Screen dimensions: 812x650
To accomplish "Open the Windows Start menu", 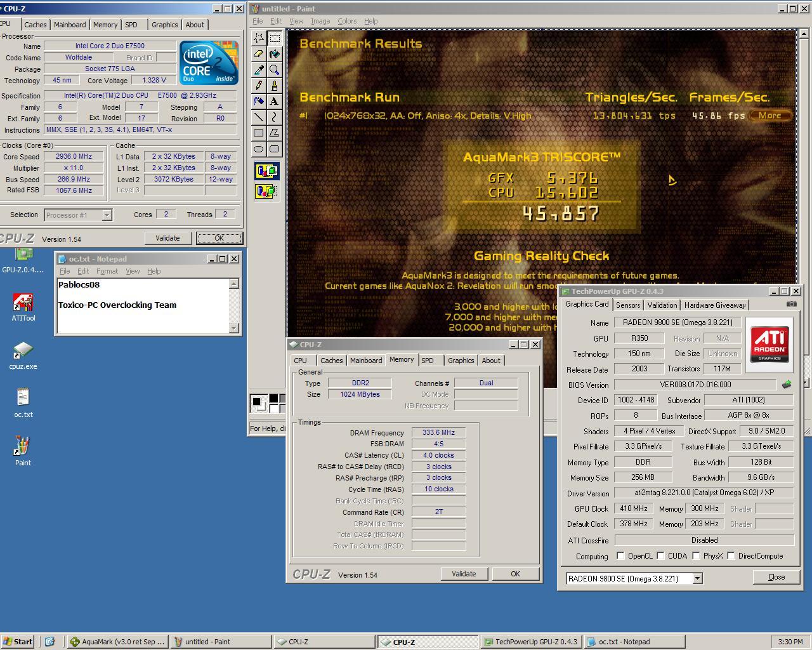I will (x=18, y=642).
